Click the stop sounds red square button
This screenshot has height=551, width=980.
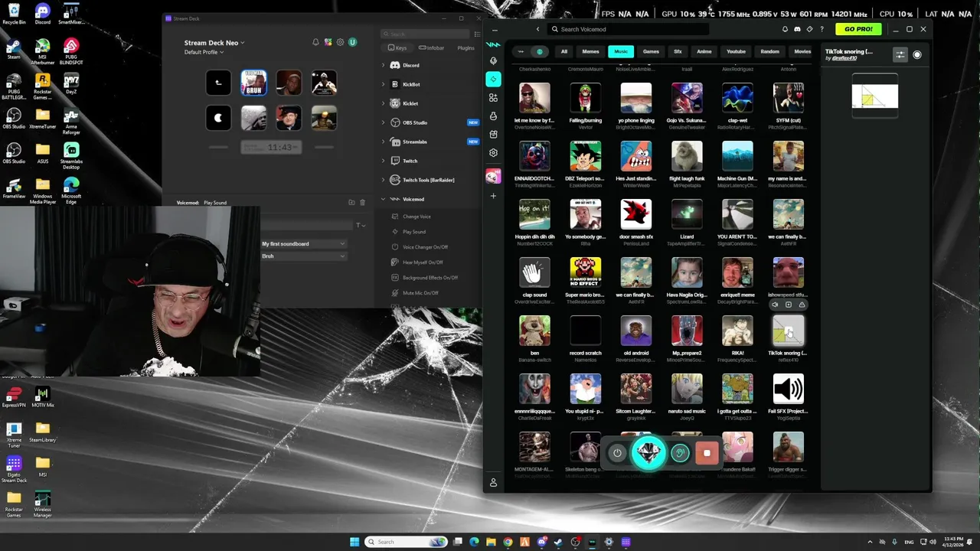coord(707,453)
